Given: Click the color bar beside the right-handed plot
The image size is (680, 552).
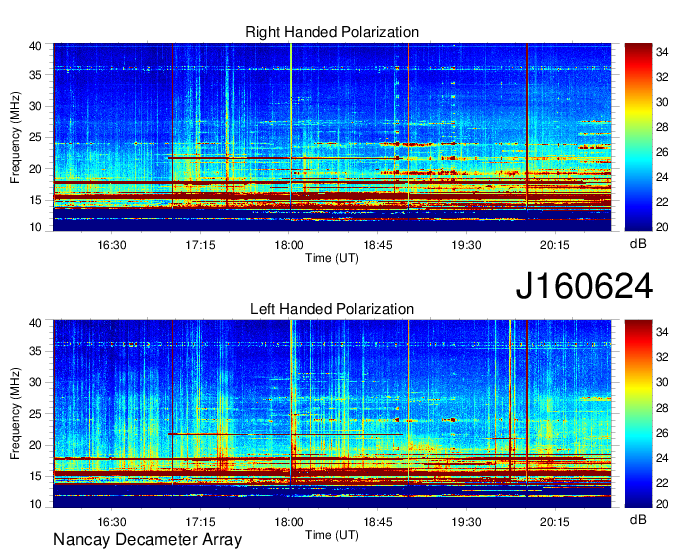Looking at the screenshot, I should coord(638,137).
